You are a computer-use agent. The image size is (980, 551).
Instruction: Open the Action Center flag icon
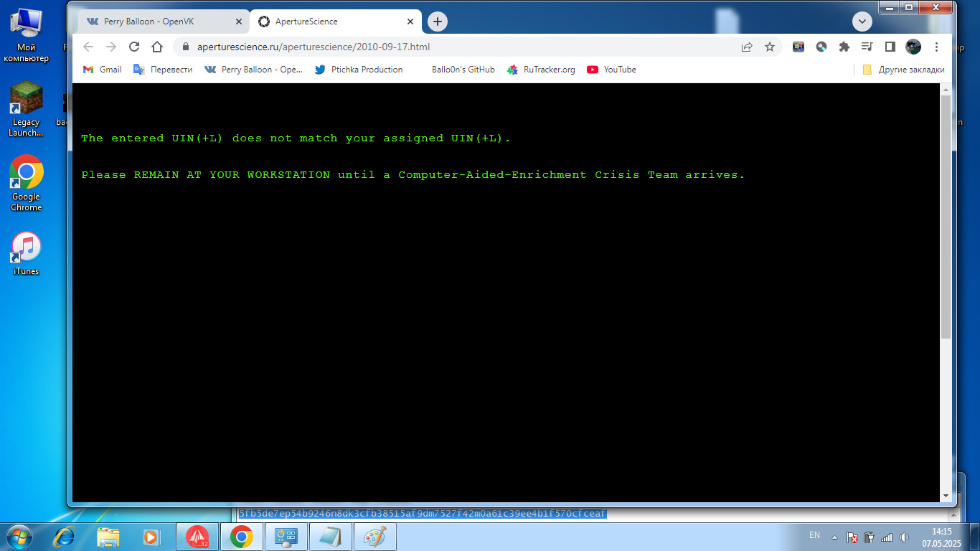852,537
